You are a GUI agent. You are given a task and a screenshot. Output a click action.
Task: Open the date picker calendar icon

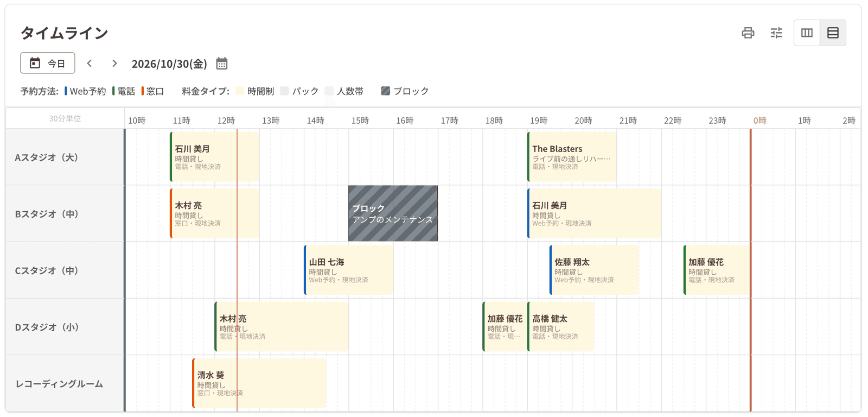pyautogui.click(x=222, y=64)
